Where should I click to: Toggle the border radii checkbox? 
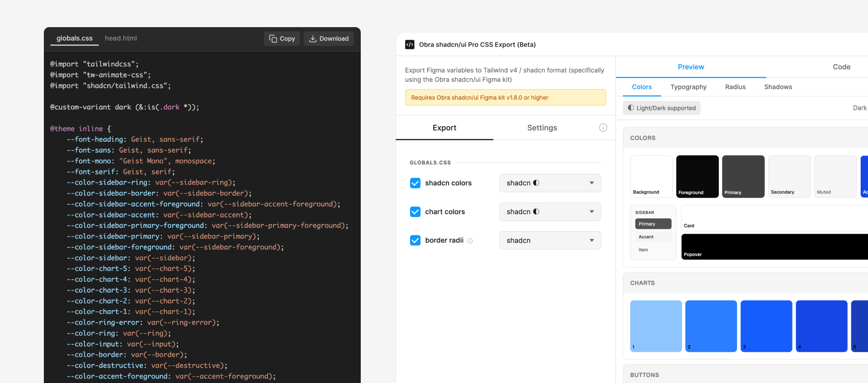[x=415, y=241]
